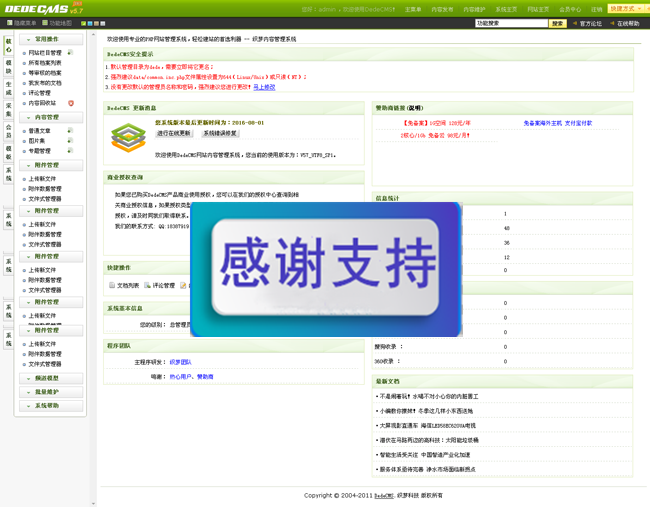This screenshot has height=507, width=650.
Task: Open 网站栏目管理 in the sidebar
Action: [45, 53]
